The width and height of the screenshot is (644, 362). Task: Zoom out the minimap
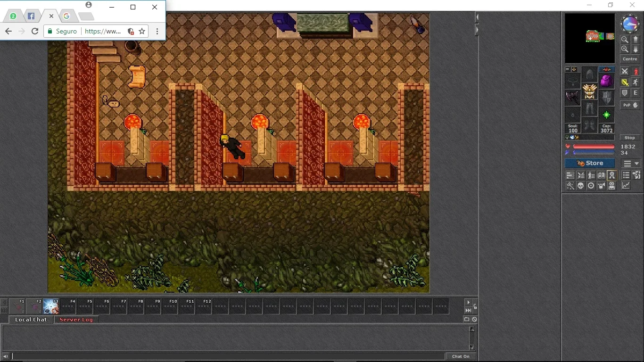coord(625,40)
